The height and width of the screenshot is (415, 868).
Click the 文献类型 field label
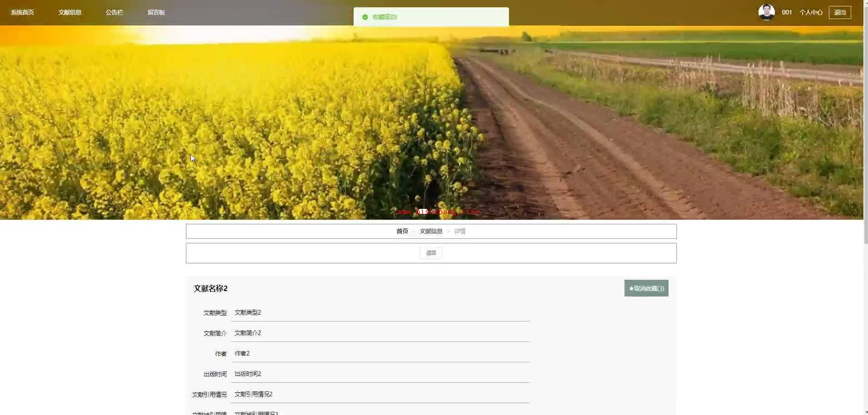(x=215, y=313)
